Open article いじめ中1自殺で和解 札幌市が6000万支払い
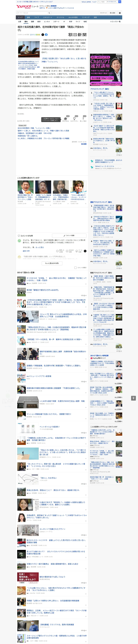138x644 pixels. pyautogui.click(x=62, y=401)
